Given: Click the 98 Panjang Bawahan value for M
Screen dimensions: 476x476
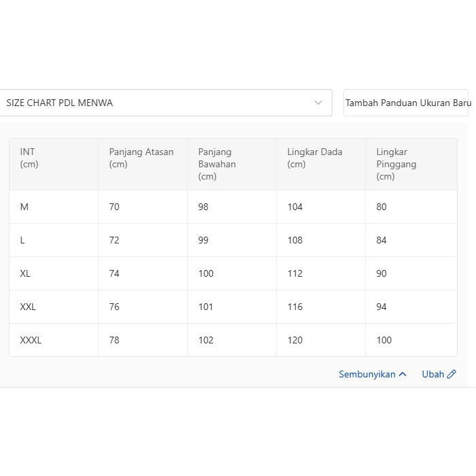Looking at the screenshot, I should [x=203, y=207].
